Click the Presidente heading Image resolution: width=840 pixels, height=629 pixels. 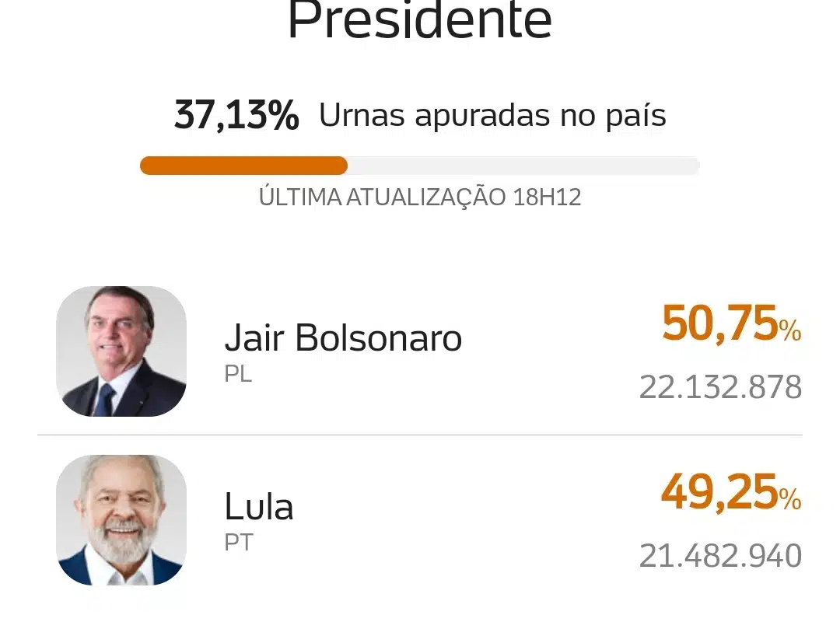[x=420, y=20]
